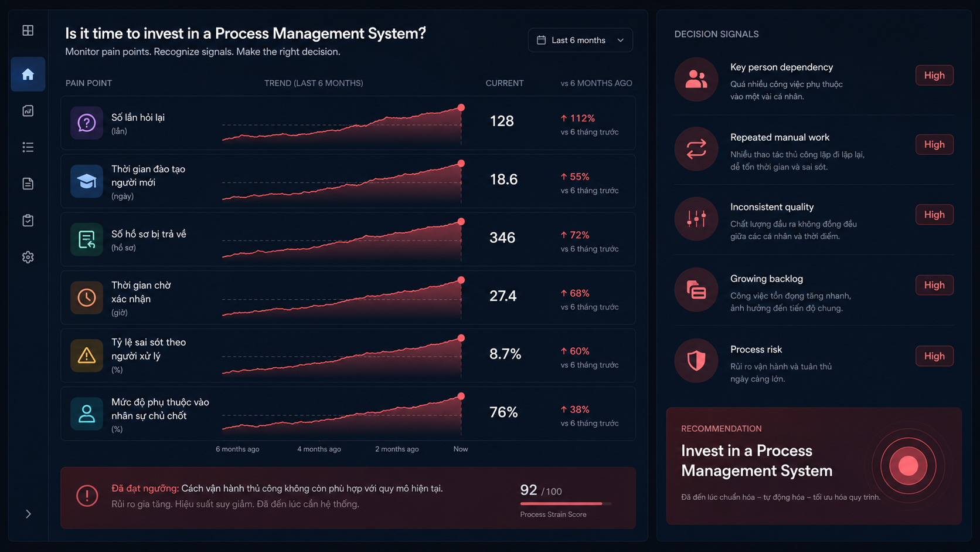Open the clipboard checklist icon in sidebar
This screenshot has width=980, height=552.
(x=28, y=221)
